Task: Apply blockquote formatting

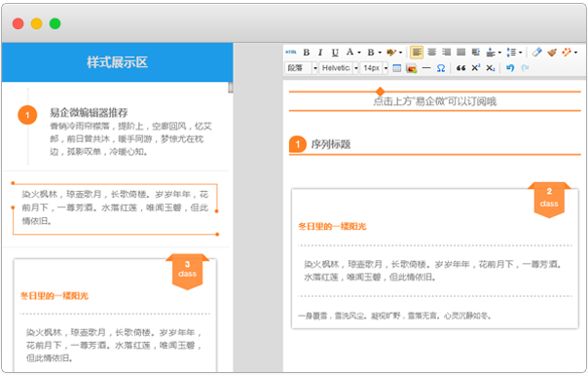Action: click(x=460, y=68)
